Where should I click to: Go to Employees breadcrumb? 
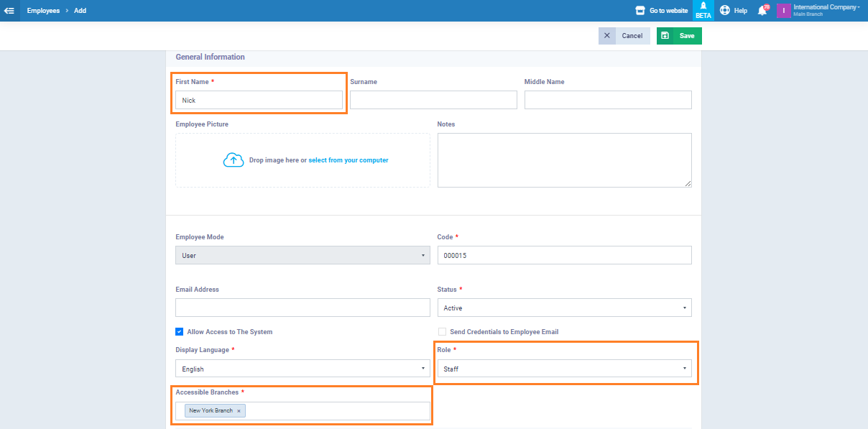pos(43,11)
